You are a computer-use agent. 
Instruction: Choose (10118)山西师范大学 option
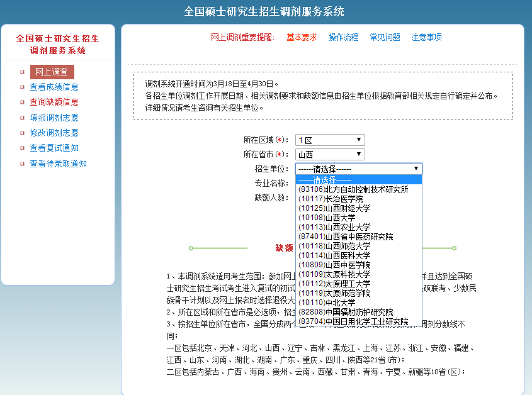pos(359,246)
